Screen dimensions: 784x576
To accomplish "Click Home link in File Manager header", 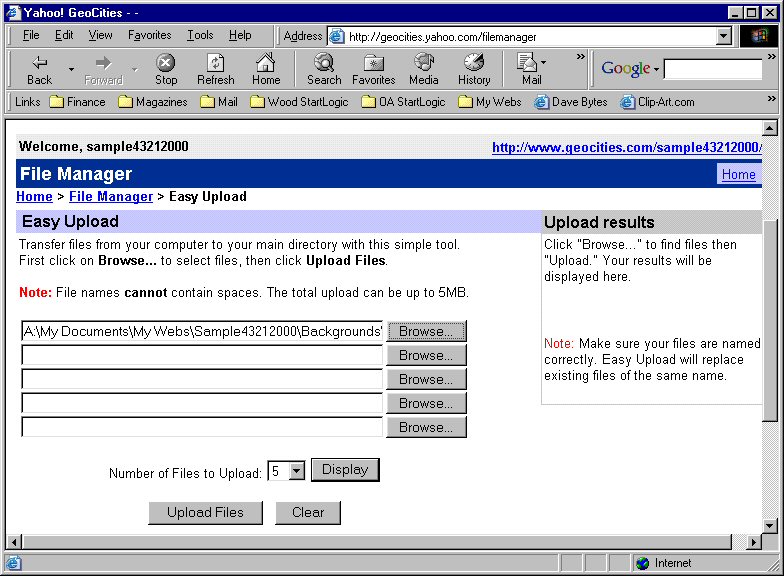I will (x=738, y=174).
